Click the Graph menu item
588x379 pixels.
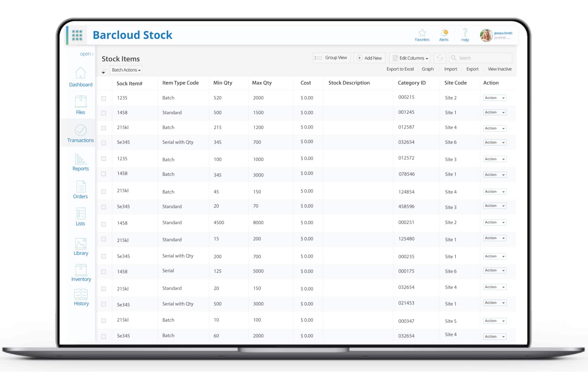pyautogui.click(x=428, y=69)
